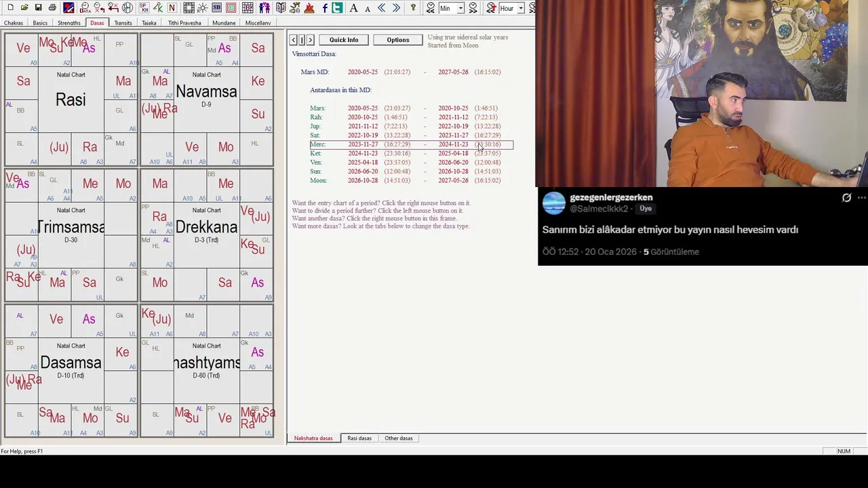The image size is (868, 488).
Task: Click the Drekkana D-3 chart
Action: pos(207,235)
